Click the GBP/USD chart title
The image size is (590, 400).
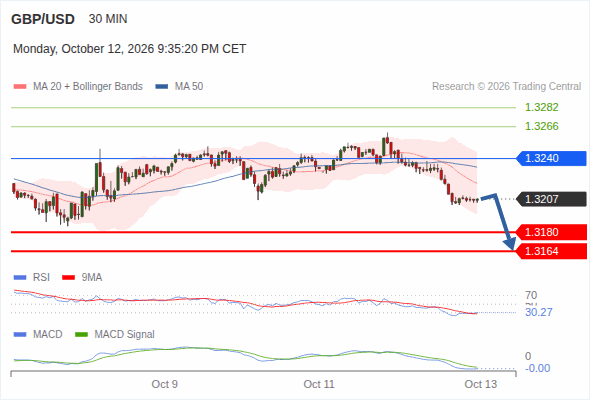[43, 19]
